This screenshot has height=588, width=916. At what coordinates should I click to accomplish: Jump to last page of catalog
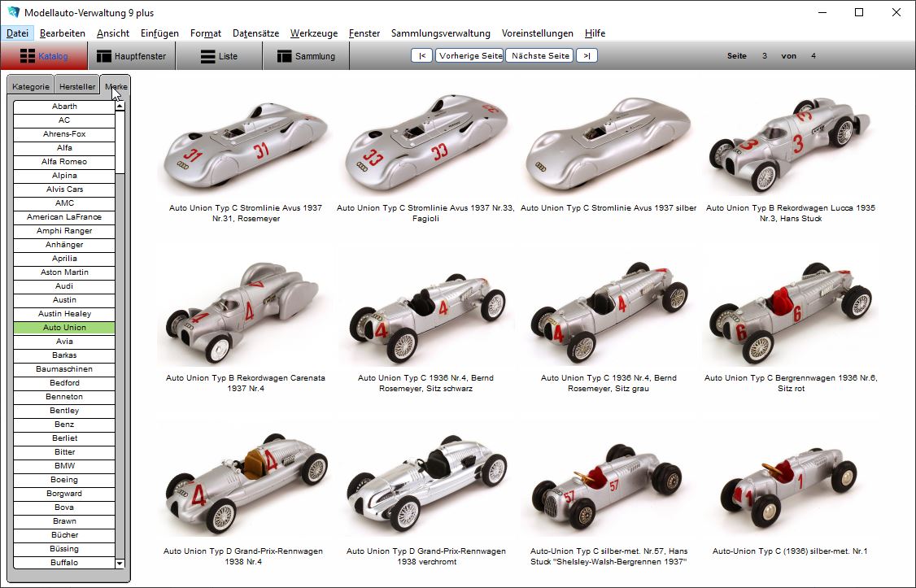[x=587, y=56]
